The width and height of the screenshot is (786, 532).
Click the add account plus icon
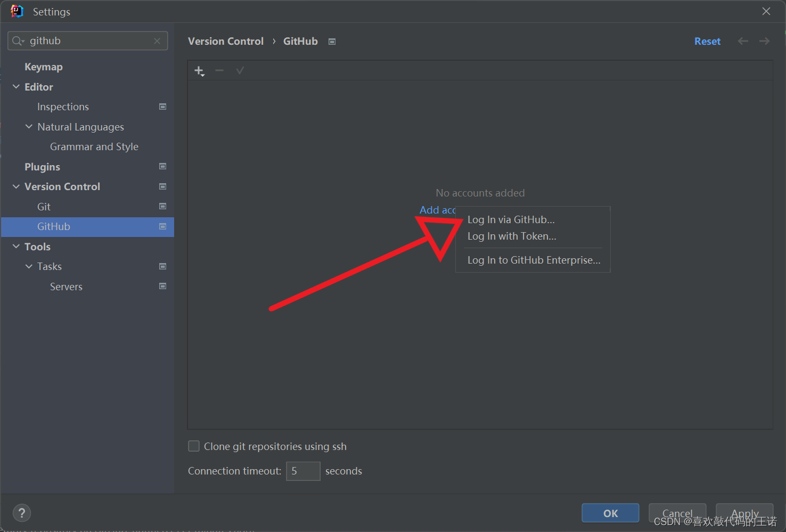point(199,71)
